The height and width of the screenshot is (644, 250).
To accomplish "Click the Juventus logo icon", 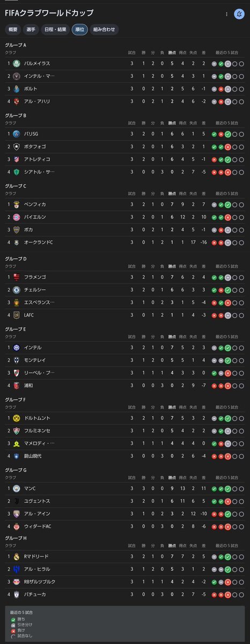I will tap(17, 501).
